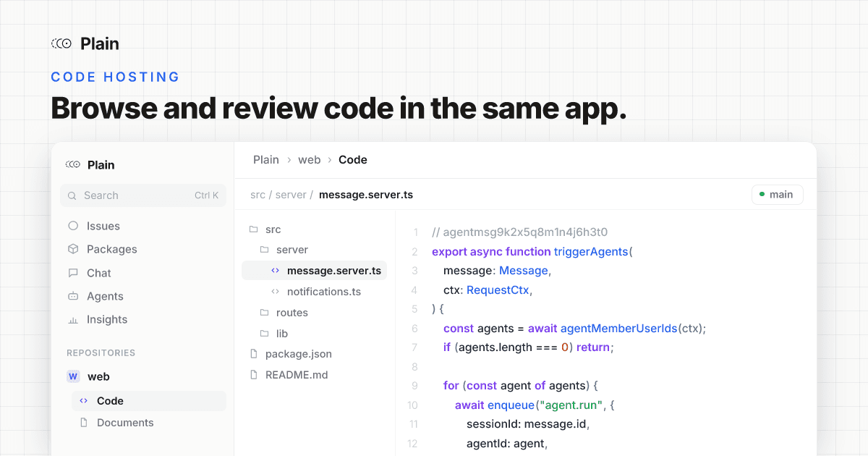868x456 pixels.
Task: Click the Documents file icon in sidebar
Action: tap(84, 423)
